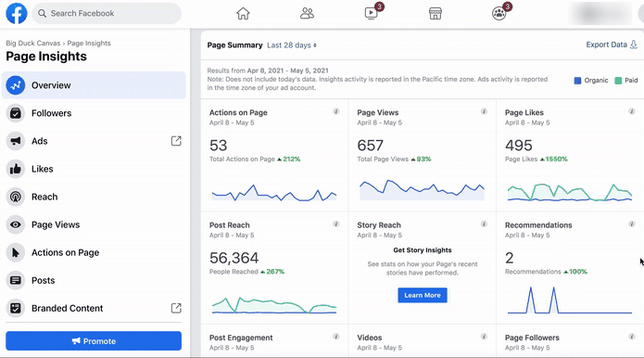Screen dimensions: 644x358
Task: Click the Page Insights breadcrumb link
Action: click(89, 44)
